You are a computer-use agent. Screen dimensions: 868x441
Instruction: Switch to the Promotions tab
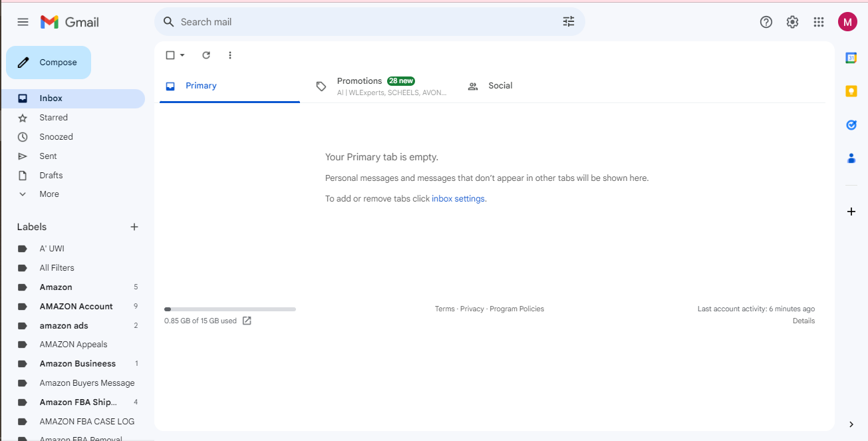(380, 86)
